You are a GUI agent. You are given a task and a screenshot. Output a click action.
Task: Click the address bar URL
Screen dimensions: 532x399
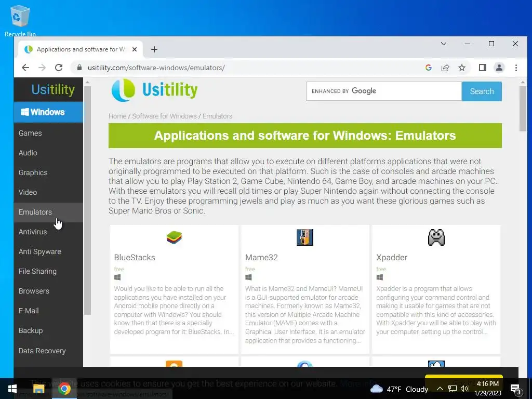[156, 68]
